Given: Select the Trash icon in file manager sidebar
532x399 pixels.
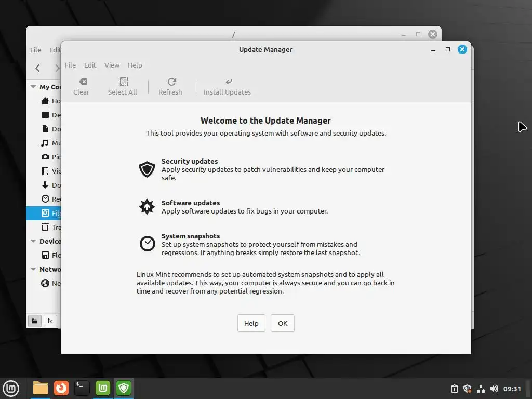Looking at the screenshot, I should tap(45, 227).
